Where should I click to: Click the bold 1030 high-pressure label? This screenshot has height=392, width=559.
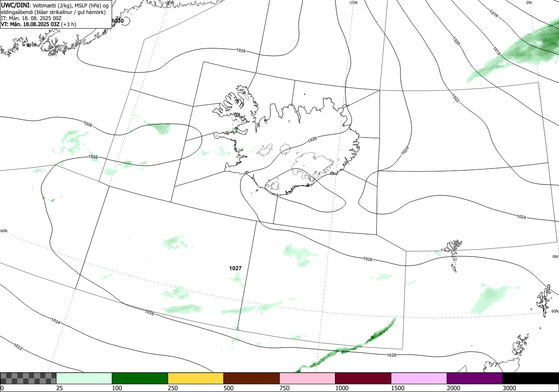click(117, 21)
